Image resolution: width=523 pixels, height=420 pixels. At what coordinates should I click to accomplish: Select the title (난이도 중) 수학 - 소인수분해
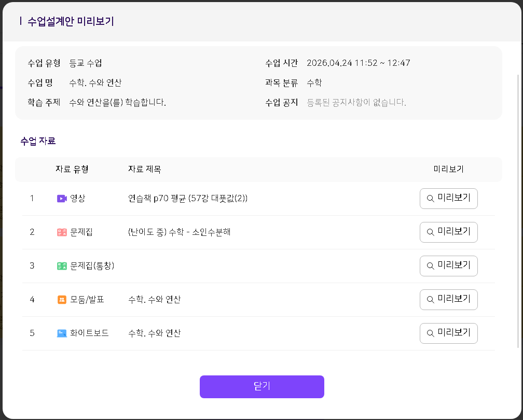[x=179, y=232]
